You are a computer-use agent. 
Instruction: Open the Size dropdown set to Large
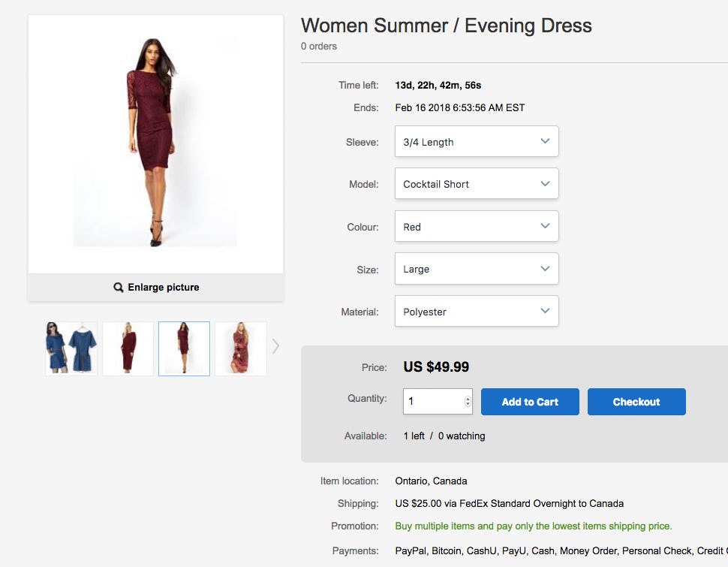(x=476, y=269)
